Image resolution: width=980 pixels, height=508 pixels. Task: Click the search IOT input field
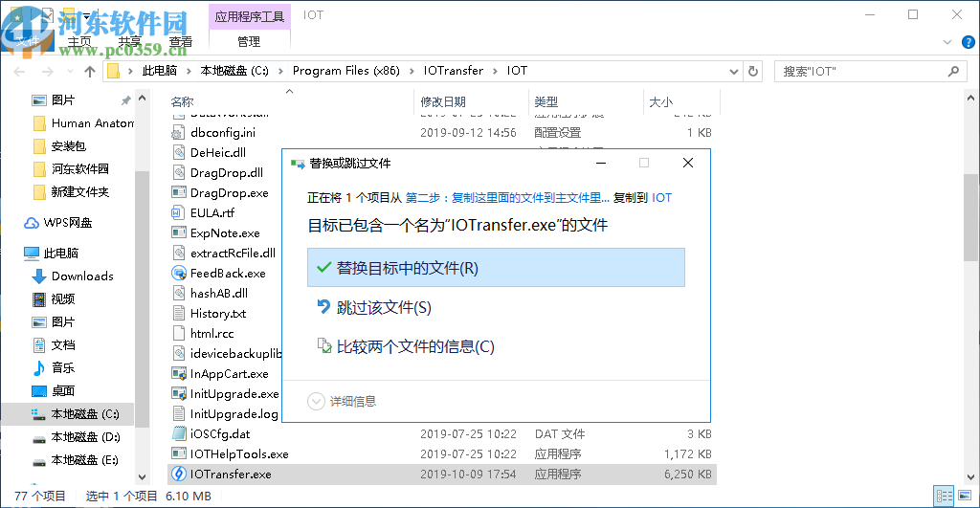point(861,71)
